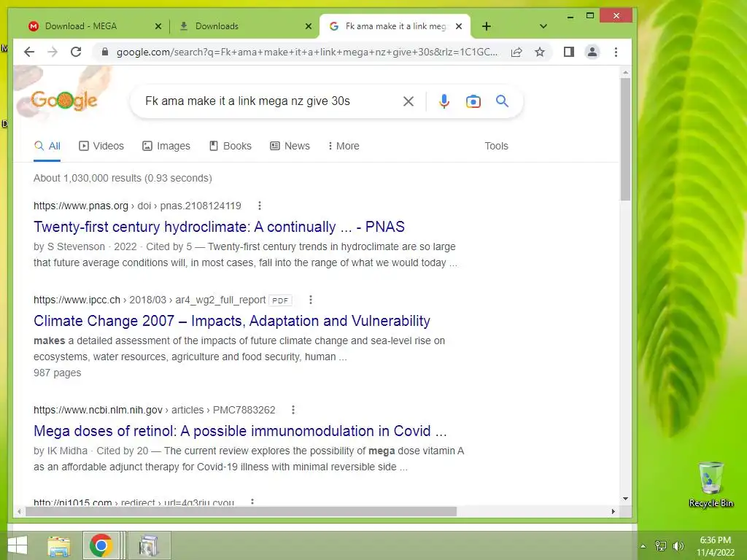
Task: Expand the More search filters
Action: point(344,146)
